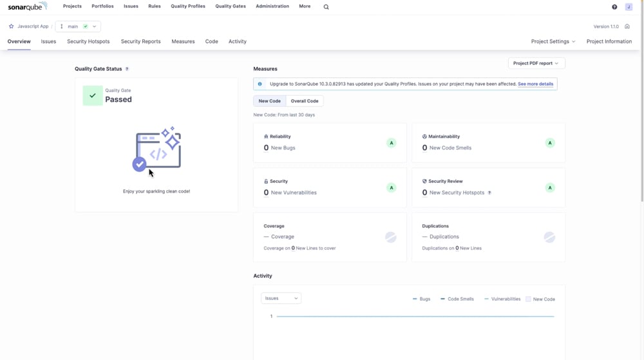
Task: Open Quality Profiles in top menu
Action: click(188, 6)
